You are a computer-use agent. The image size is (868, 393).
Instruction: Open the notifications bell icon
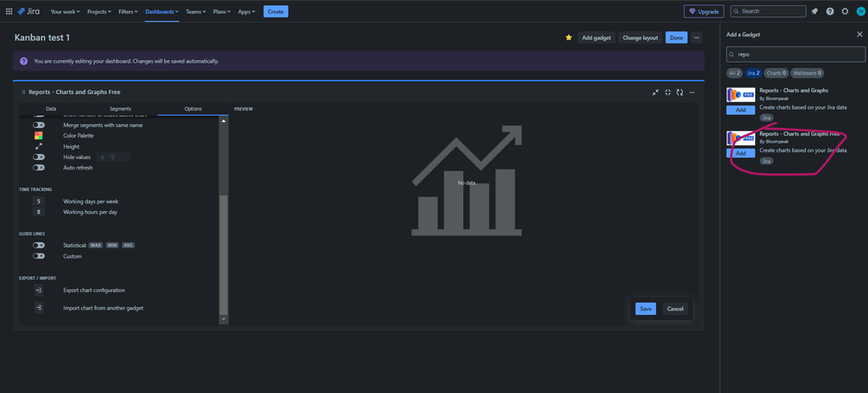[815, 11]
